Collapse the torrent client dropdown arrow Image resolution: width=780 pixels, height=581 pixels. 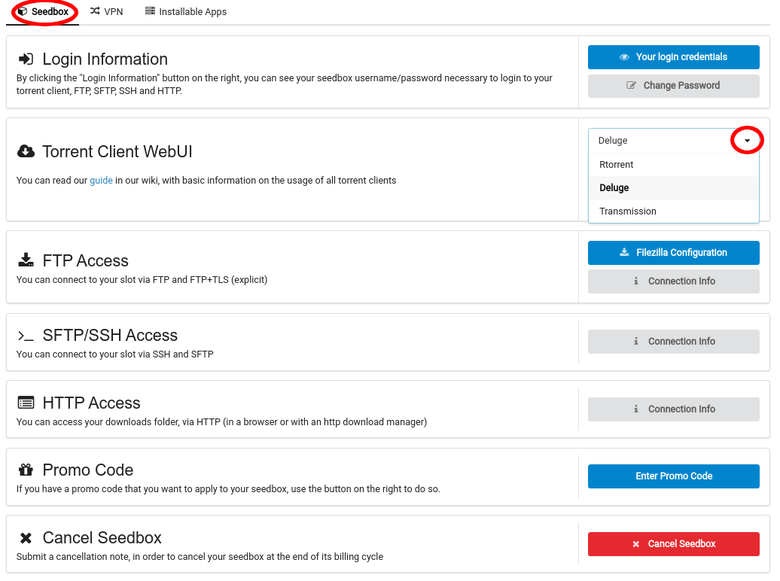[x=747, y=141]
